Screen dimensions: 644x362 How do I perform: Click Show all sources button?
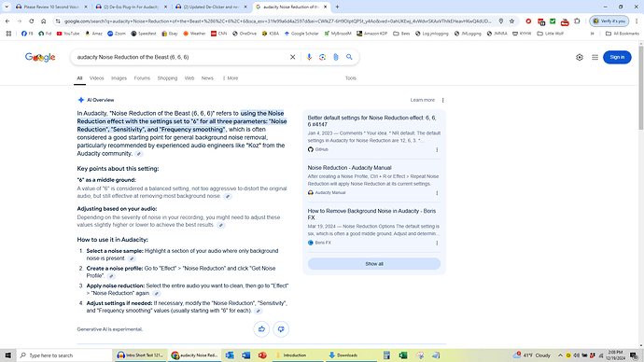tap(374, 264)
